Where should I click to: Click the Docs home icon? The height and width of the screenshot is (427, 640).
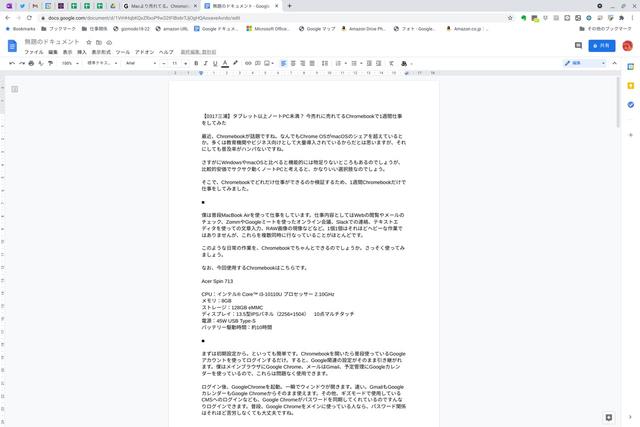(12, 46)
